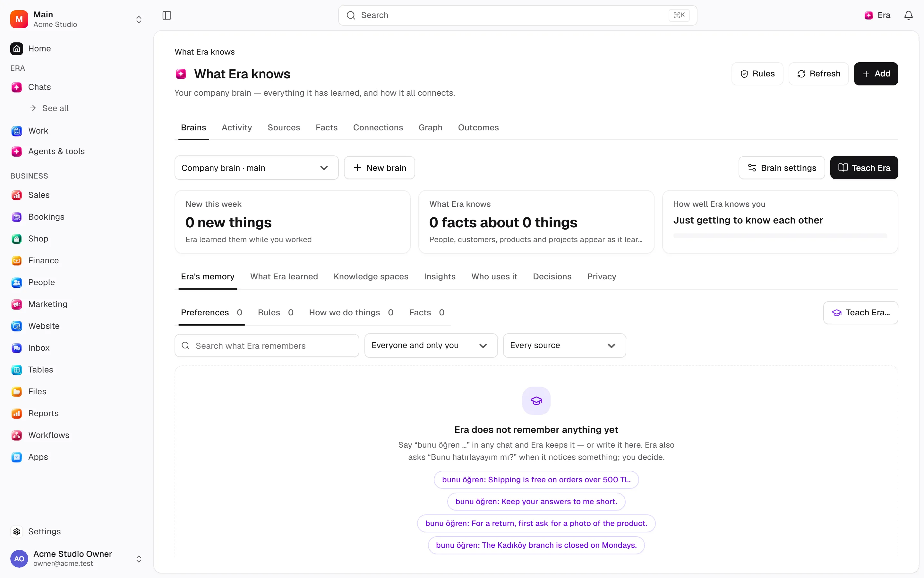Open the Tables module
This screenshot has height=578, width=924.
(76, 369)
